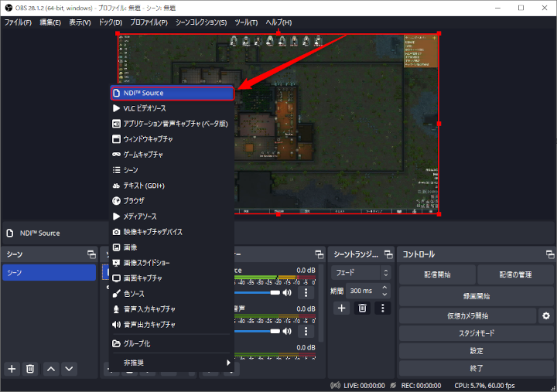The width and height of the screenshot is (557, 392).
Task: Open the フェード transition dropdown
Action: pyautogui.click(x=361, y=273)
